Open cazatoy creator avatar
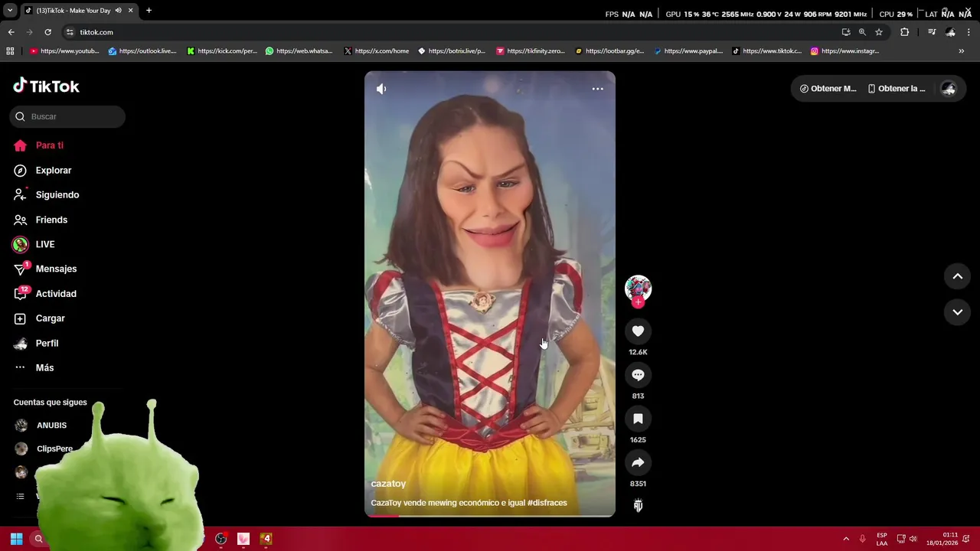 638,288
